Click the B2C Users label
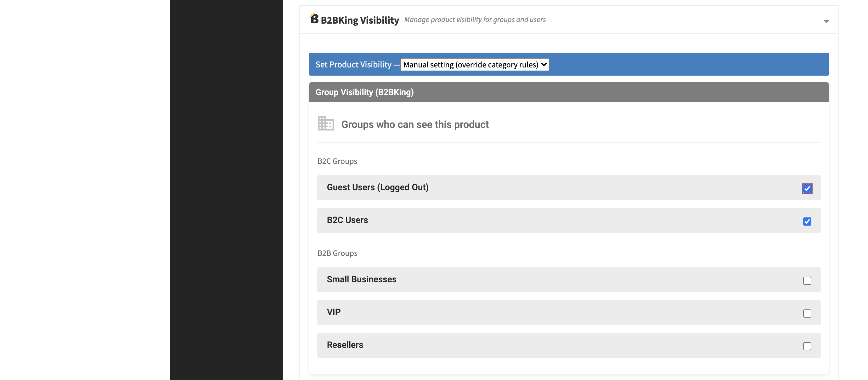 coord(347,220)
